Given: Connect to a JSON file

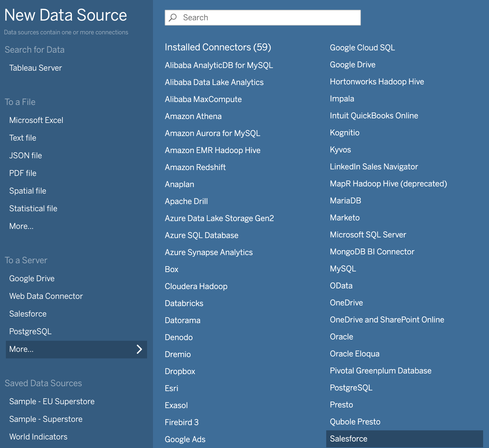Looking at the screenshot, I should pyautogui.click(x=25, y=156).
